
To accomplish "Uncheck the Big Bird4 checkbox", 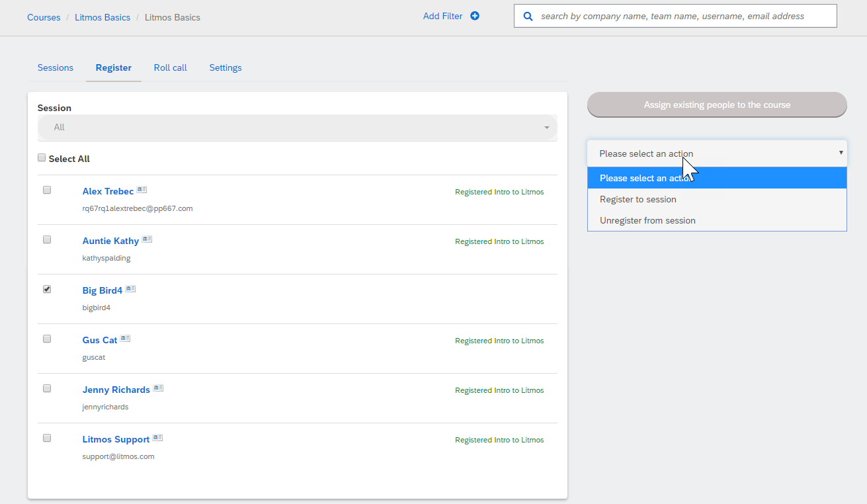I will (47, 289).
